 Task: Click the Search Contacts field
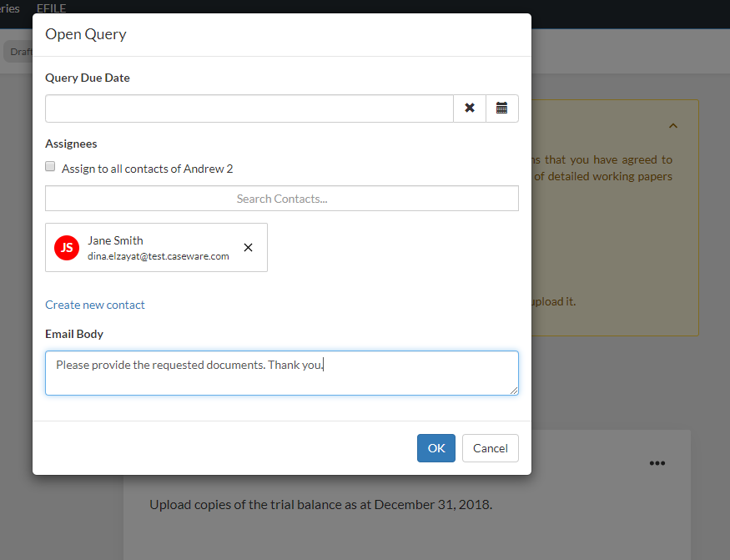281,198
